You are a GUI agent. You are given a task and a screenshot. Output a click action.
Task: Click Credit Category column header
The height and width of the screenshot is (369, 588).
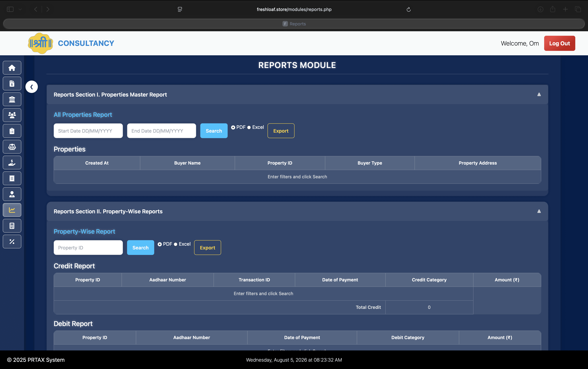coord(429,280)
